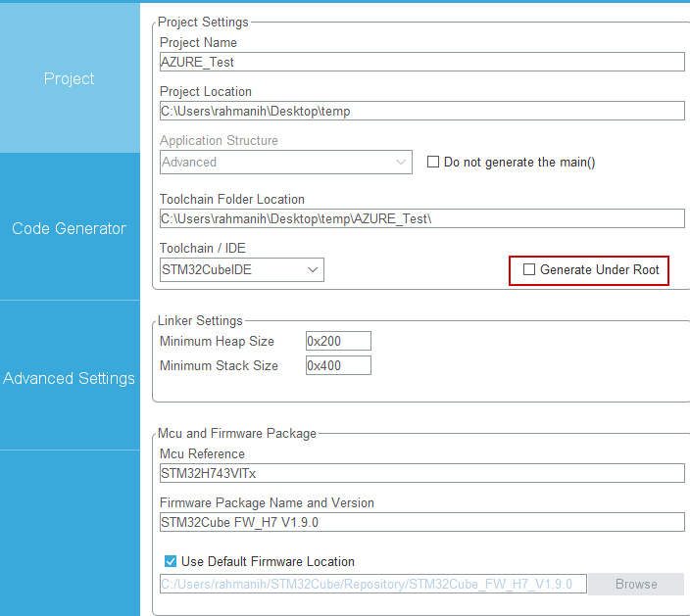Click the Linker Settings group title
690x616 pixels.
[x=200, y=321]
